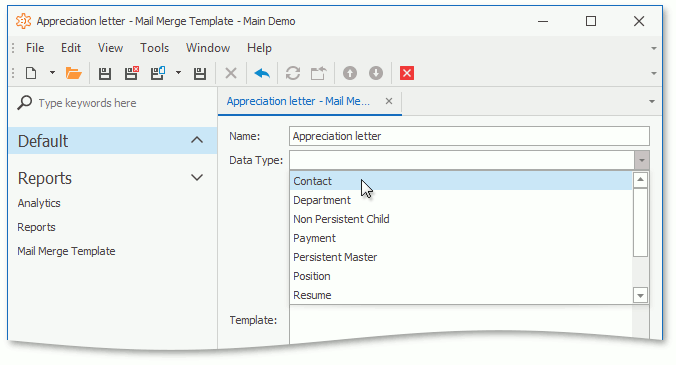This screenshot has width=676, height=365.
Task: Click the list scrollbar down arrow
Action: [x=640, y=296]
